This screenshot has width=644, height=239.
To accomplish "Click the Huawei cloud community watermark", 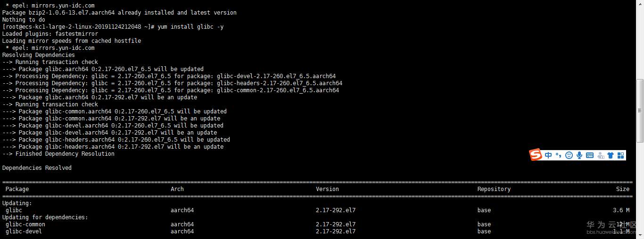I will [x=611, y=227].
